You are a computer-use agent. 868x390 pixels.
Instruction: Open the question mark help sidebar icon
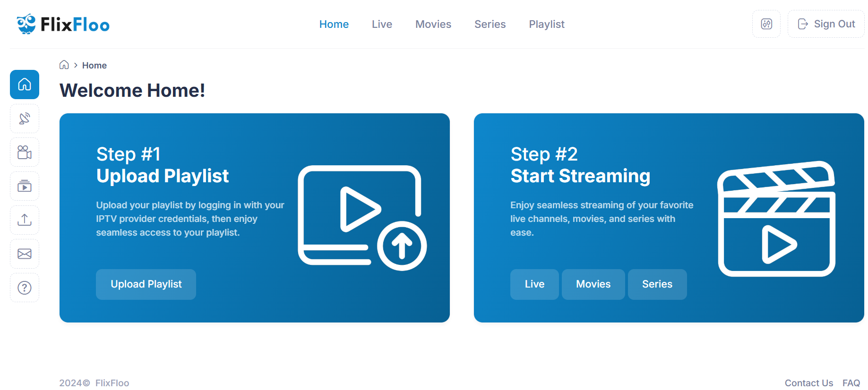pos(25,288)
